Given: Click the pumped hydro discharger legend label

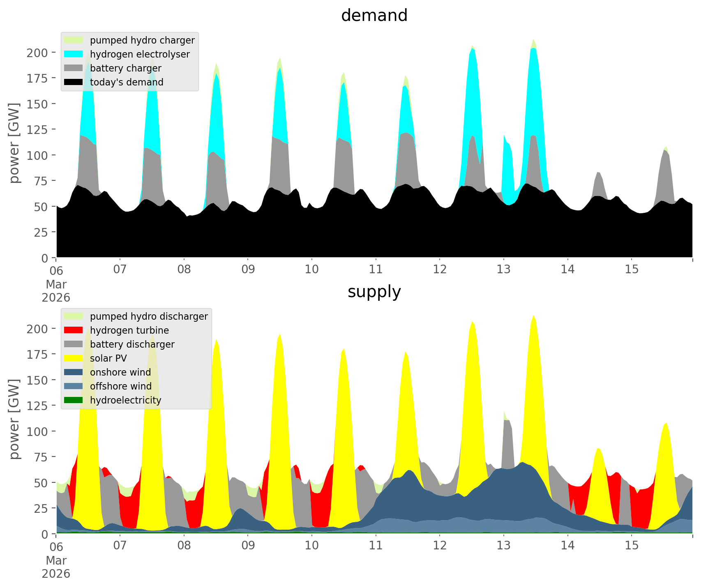Looking at the screenshot, I should point(149,316).
